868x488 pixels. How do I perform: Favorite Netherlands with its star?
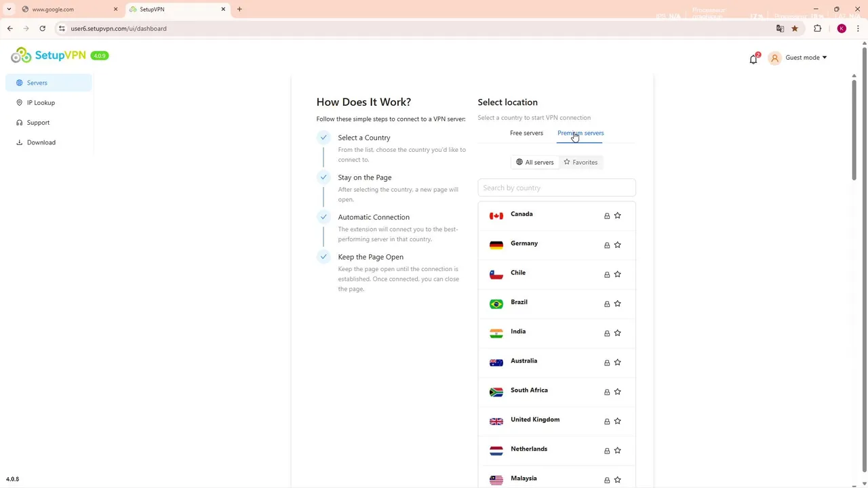click(x=617, y=450)
